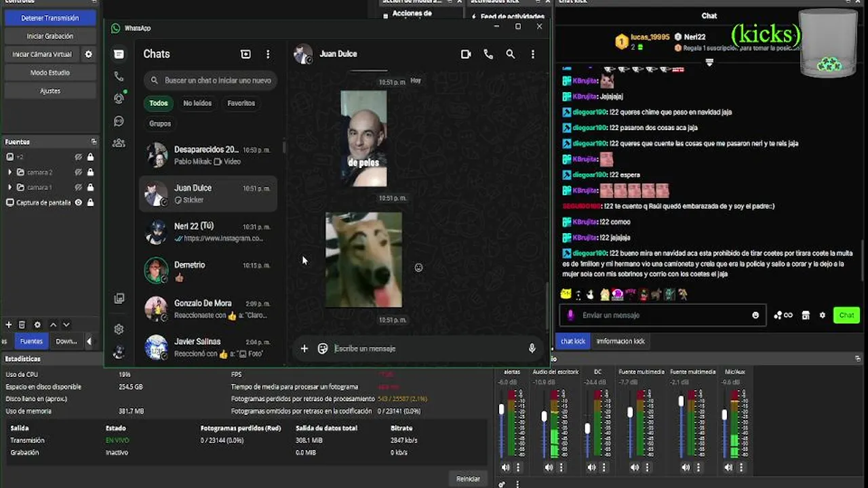
Task: Toggle visibility of the +2 source
Action: (79, 157)
